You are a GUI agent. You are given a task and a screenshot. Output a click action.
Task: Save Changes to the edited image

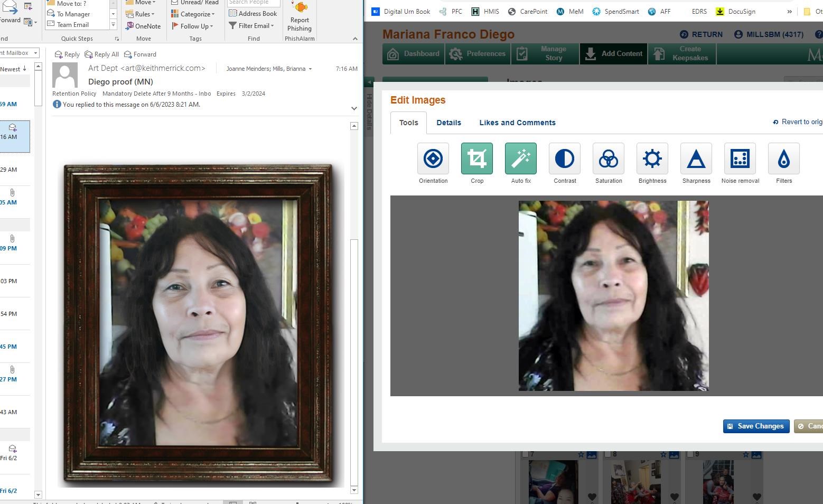756,426
